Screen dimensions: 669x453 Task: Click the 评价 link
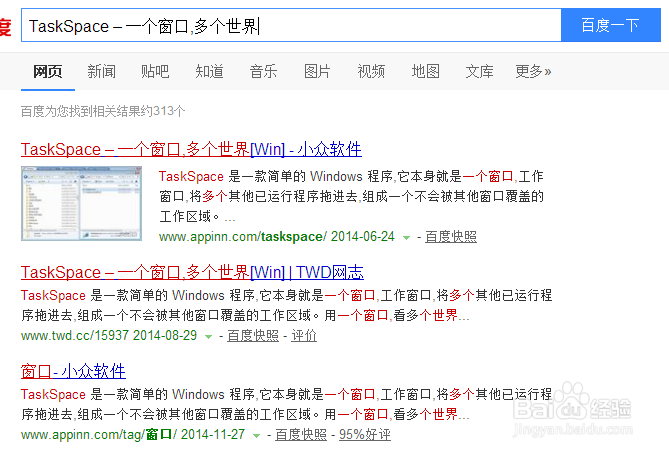tap(304, 336)
